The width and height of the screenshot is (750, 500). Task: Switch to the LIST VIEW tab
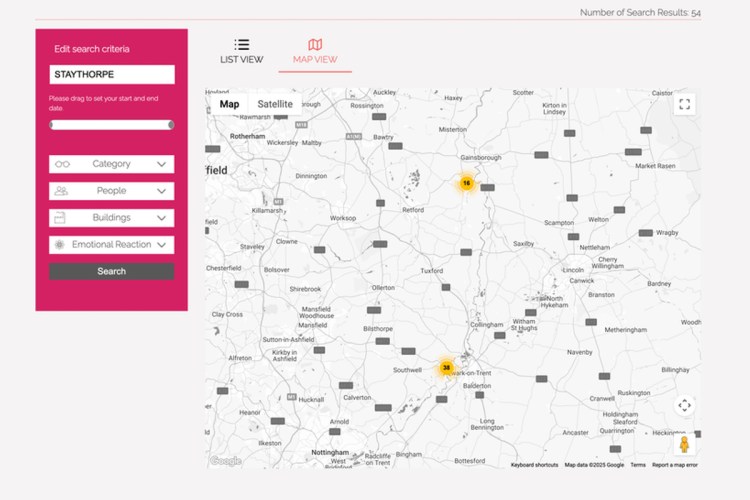[242, 60]
